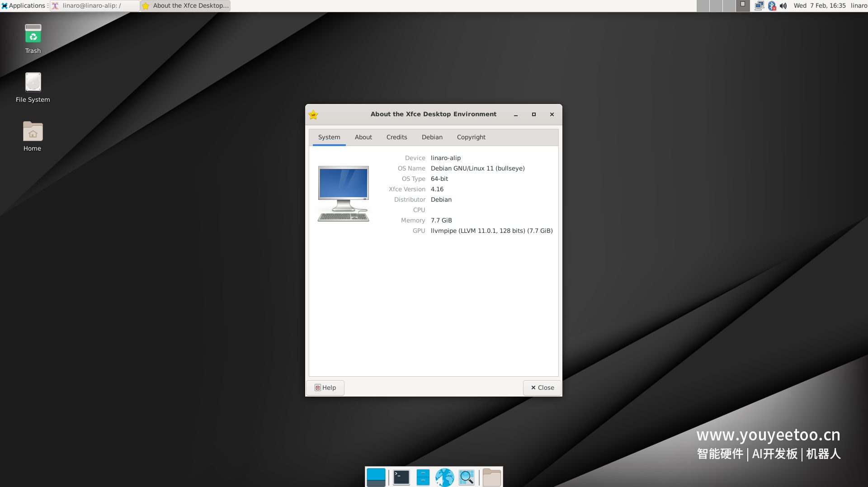Image resolution: width=868 pixels, height=487 pixels.
Task: Click the Show Desktop dock icon
Action: pos(376,477)
